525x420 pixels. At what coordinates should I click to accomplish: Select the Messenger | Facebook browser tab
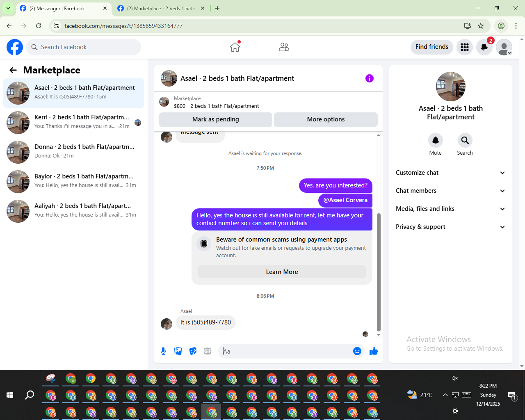point(64,8)
